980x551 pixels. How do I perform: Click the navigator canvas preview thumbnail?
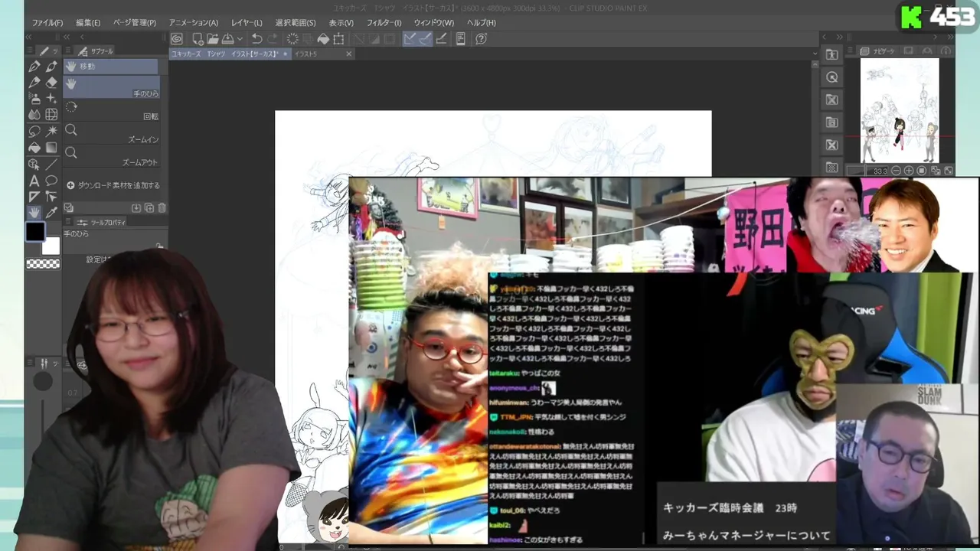900,110
